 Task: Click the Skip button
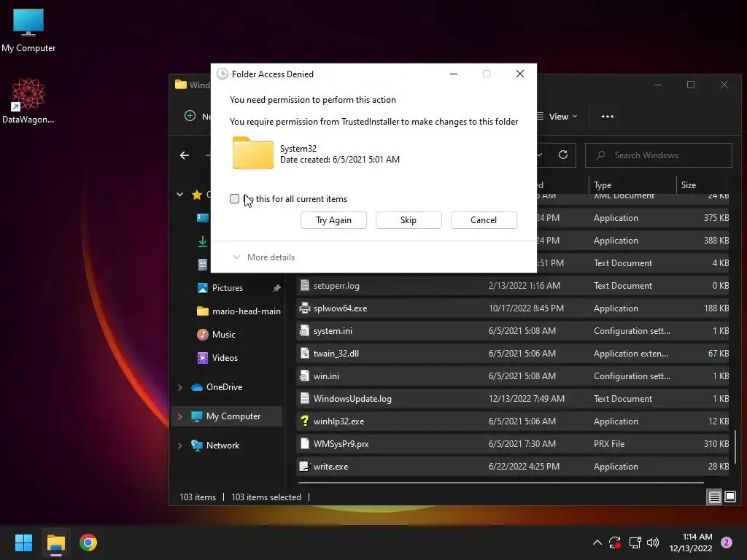(409, 220)
